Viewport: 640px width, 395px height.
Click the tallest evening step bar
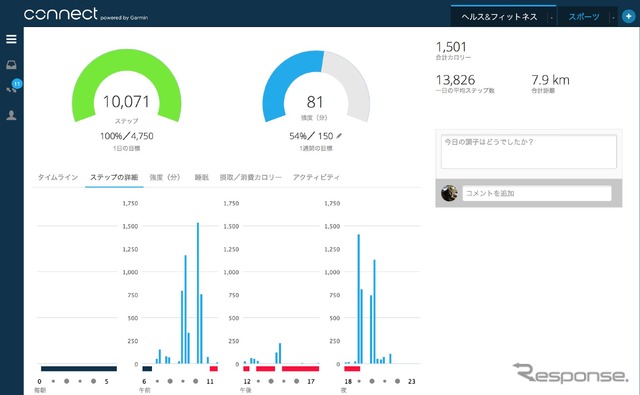coord(359,299)
